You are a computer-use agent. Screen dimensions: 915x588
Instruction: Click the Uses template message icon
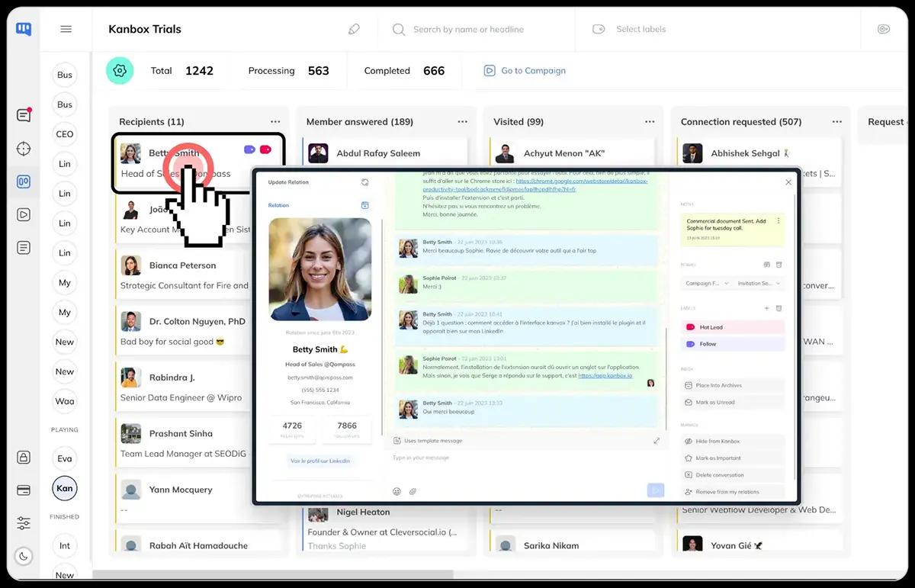(397, 441)
